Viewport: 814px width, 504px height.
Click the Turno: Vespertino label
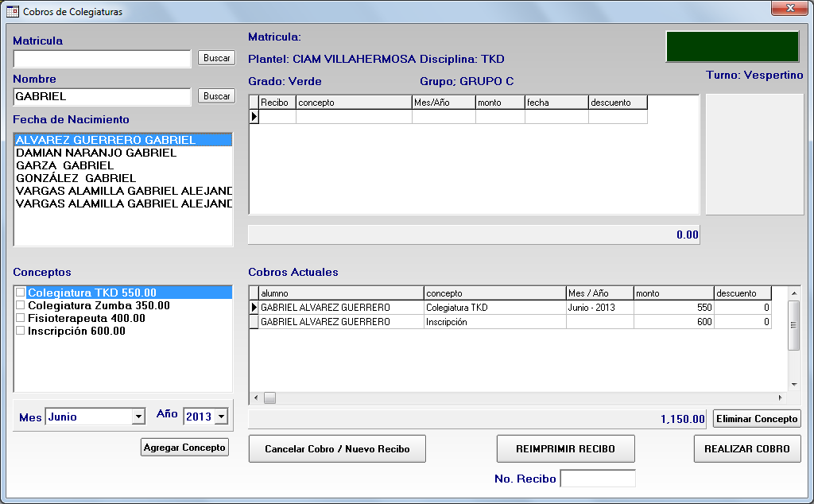pyautogui.click(x=754, y=76)
